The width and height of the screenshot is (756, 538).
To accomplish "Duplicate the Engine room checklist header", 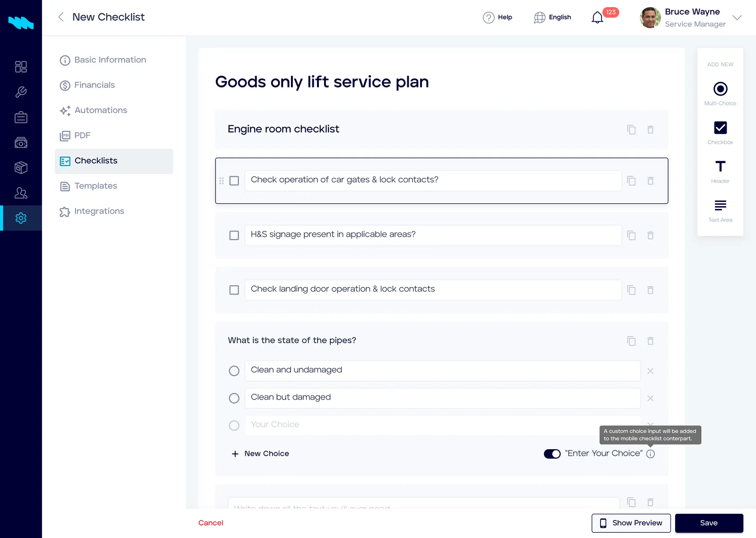I will click(631, 130).
